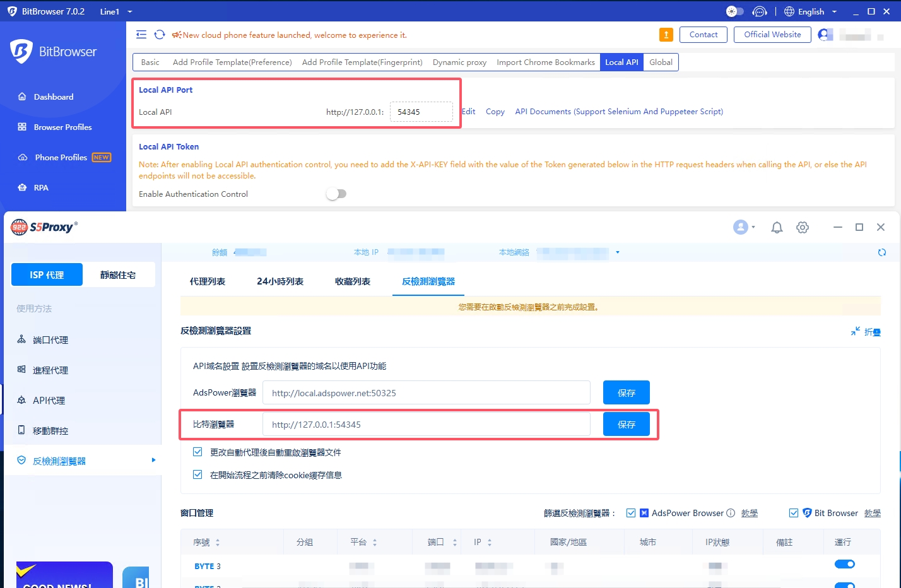Collapse the BitBrowser sidebar menu icon
This screenshot has height=588, width=901.
point(141,35)
